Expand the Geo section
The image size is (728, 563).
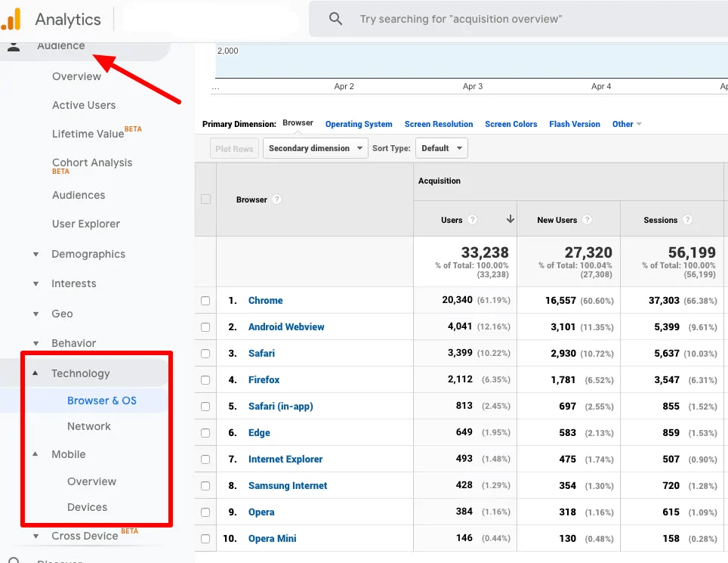(x=35, y=314)
